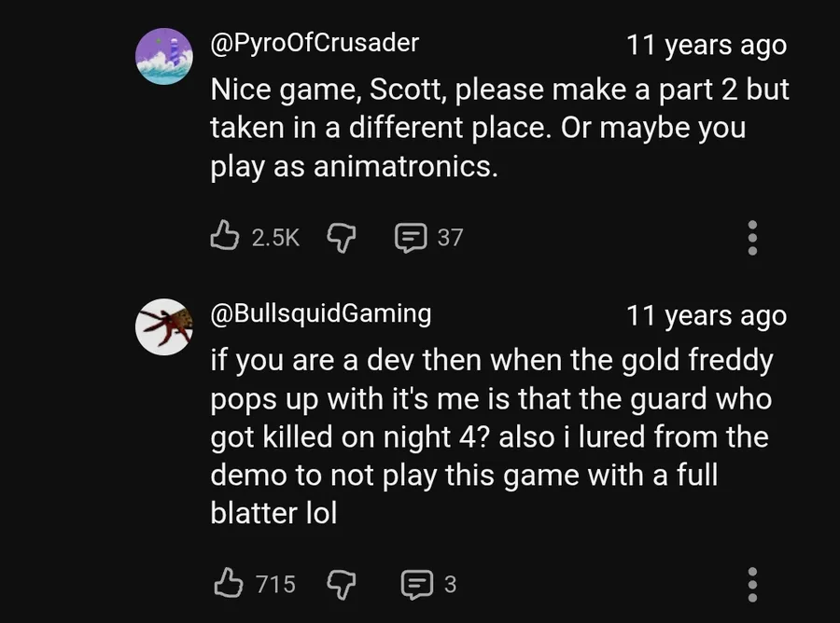
Task: Open @PyroOfCrusader's profile avatar
Action: [164, 56]
